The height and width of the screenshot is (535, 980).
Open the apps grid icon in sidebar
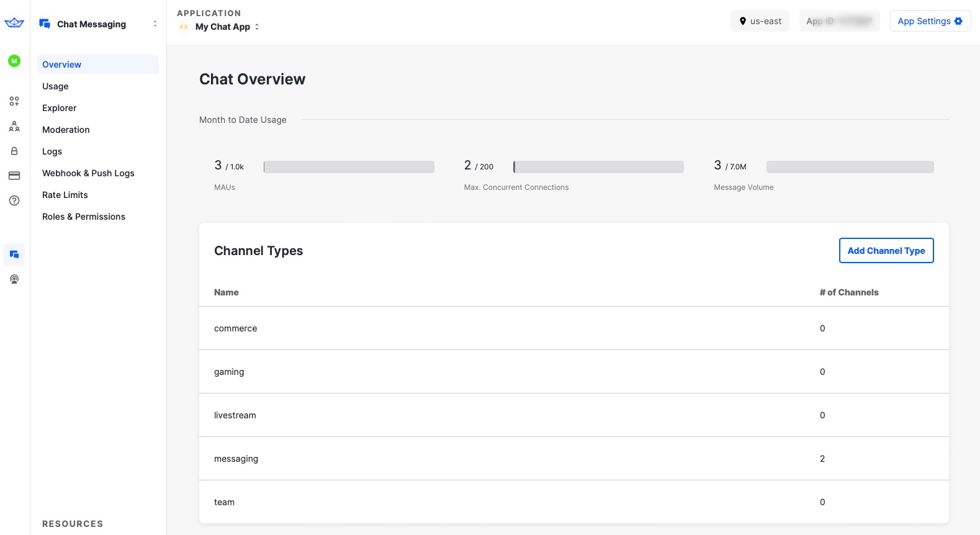[x=14, y=101]
